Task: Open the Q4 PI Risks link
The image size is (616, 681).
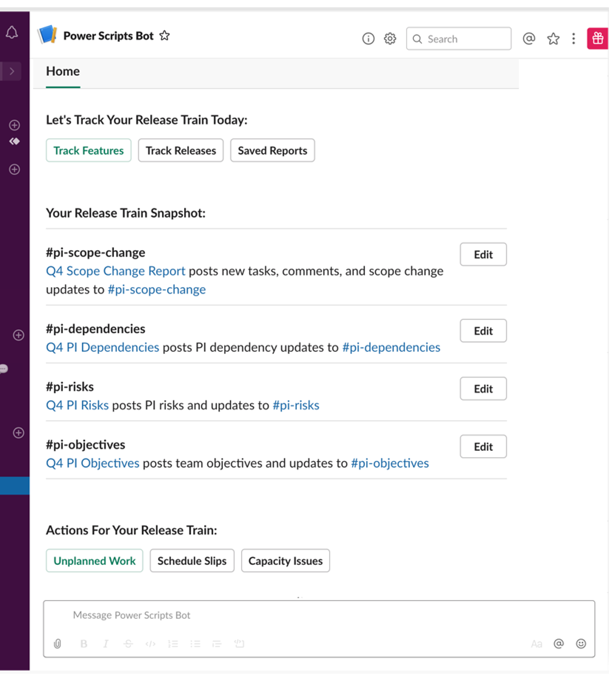Action: click(77, 405)
